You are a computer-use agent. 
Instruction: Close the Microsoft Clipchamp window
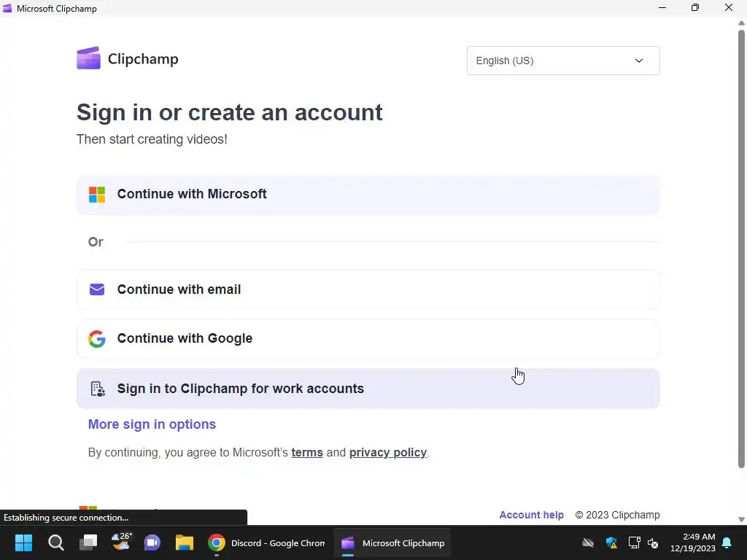(729, 7)
